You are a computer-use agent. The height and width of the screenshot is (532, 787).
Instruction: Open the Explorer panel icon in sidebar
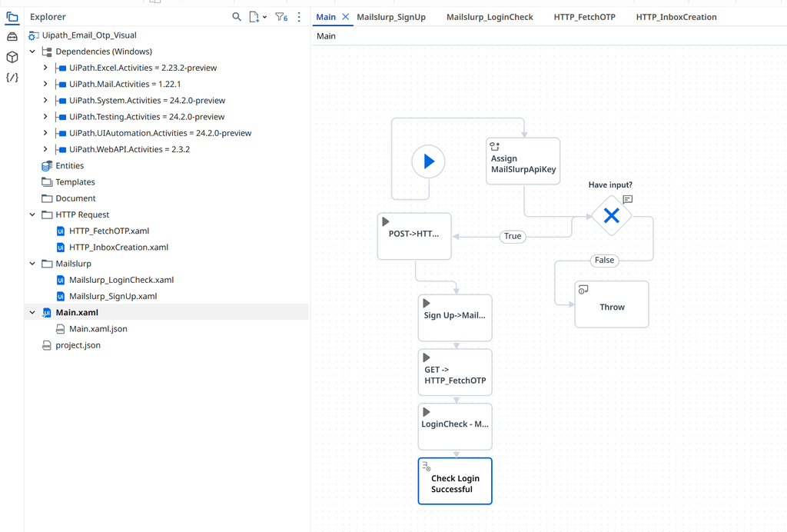12,18
